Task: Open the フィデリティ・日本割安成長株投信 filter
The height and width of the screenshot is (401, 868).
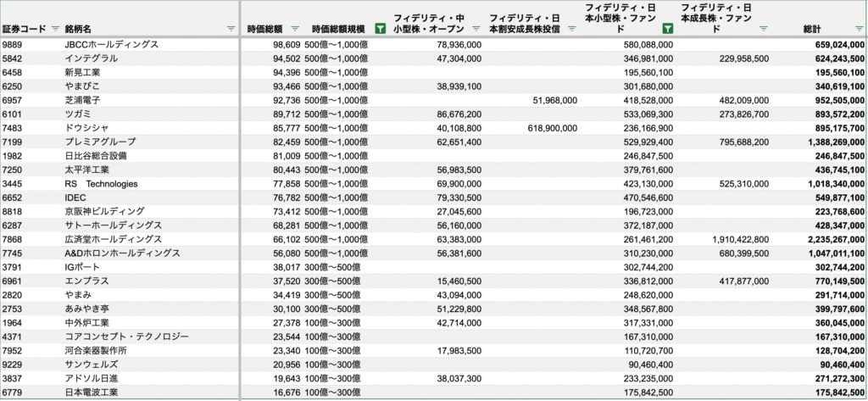Action: coord(572,28)
